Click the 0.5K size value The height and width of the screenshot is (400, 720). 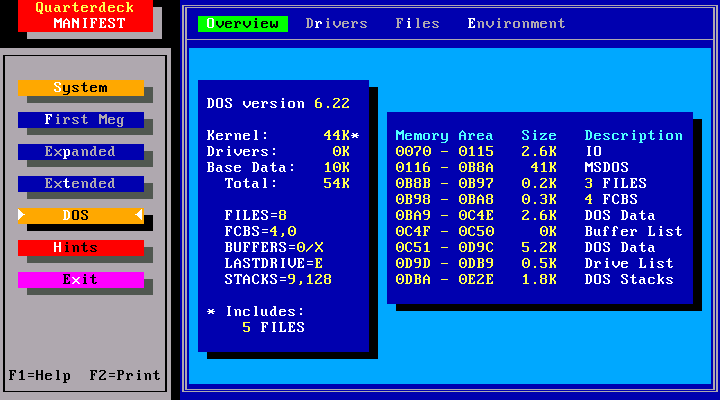[539, 264]
